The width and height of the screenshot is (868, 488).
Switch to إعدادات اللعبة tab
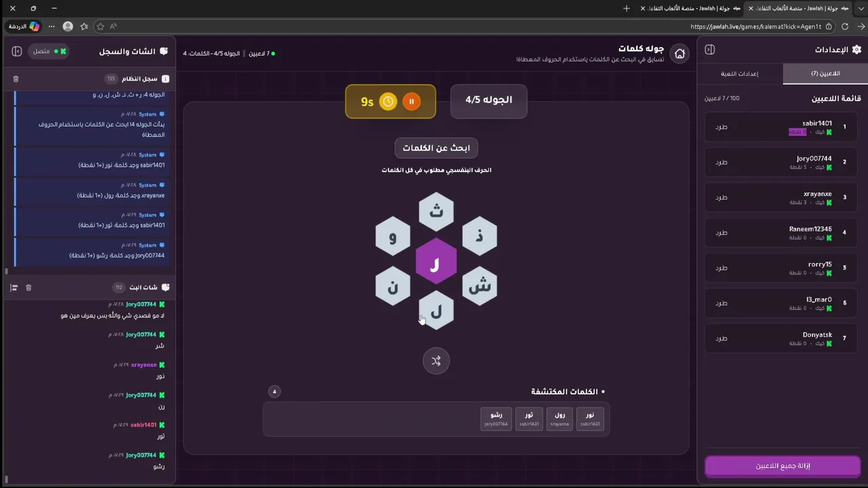(x=740, y=74)
